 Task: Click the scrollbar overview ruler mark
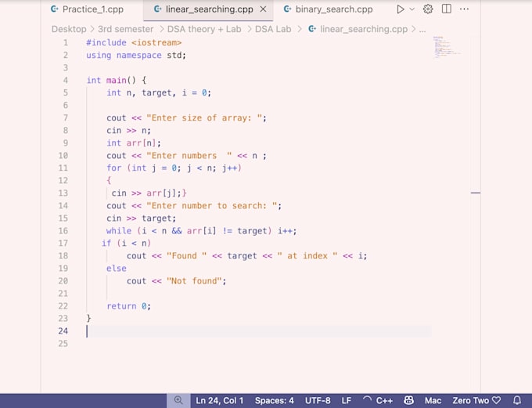[476, 193]
